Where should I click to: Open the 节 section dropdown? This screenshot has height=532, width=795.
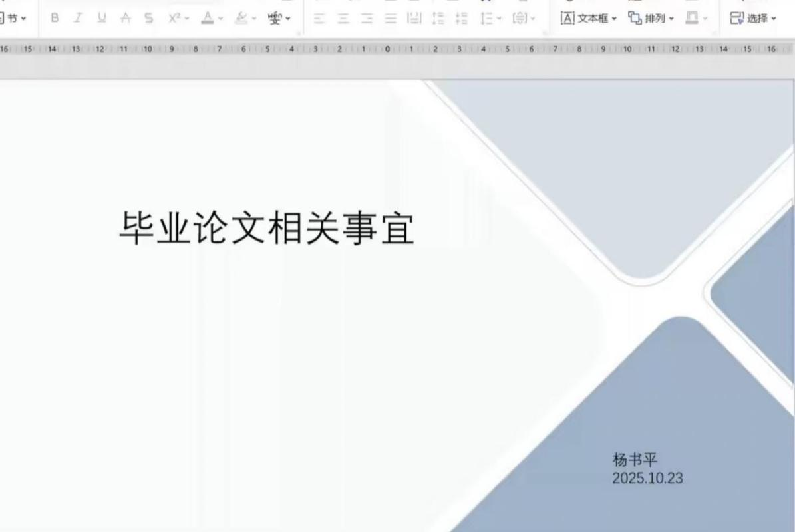(14, 18)
